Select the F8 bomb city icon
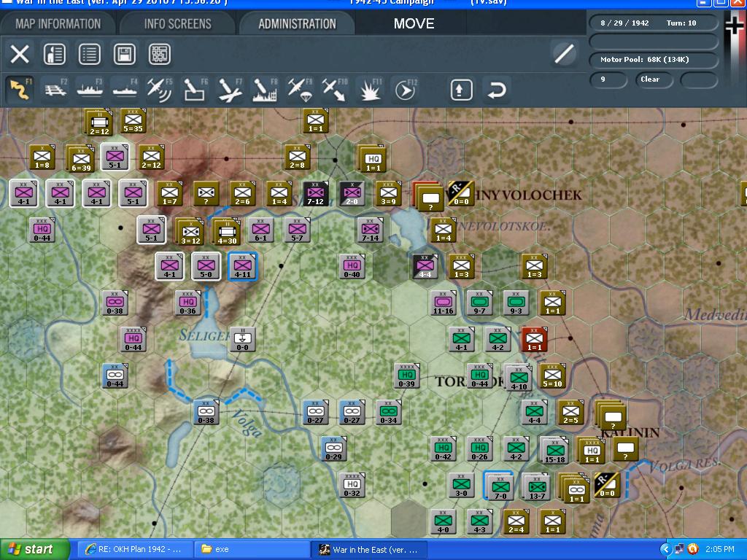This screenshot has height=560, width=747. point(265,89)
